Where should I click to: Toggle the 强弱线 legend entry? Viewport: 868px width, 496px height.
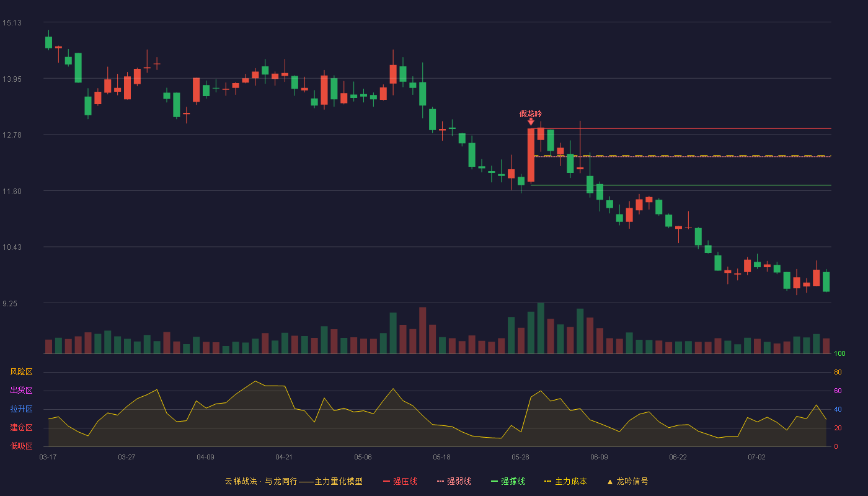click(454, 481)
